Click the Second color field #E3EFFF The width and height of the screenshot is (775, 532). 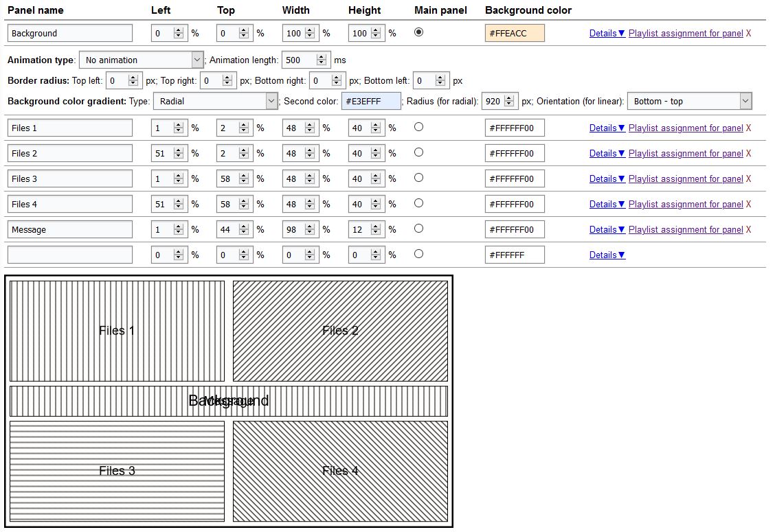click(371, 101)
